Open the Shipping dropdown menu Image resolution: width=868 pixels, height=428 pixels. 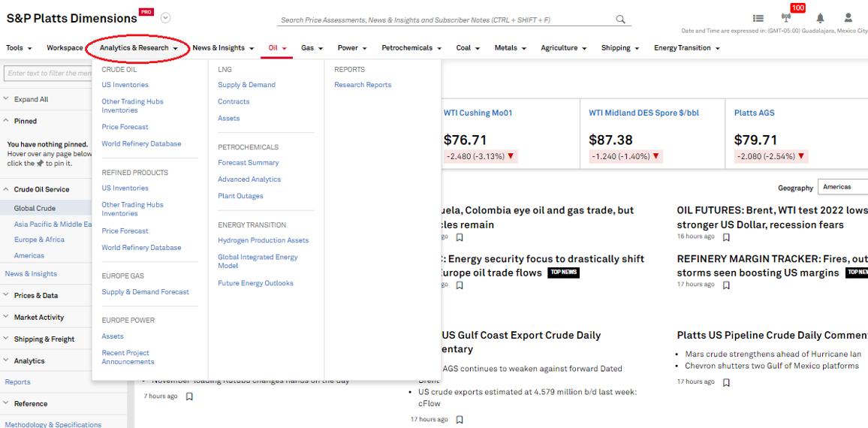620,47
